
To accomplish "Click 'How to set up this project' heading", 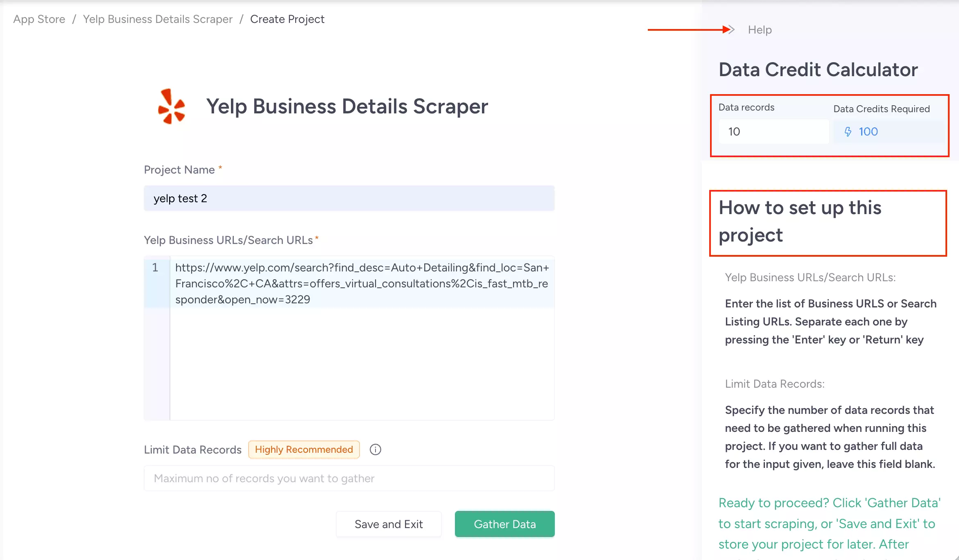I will coord(800,221).
